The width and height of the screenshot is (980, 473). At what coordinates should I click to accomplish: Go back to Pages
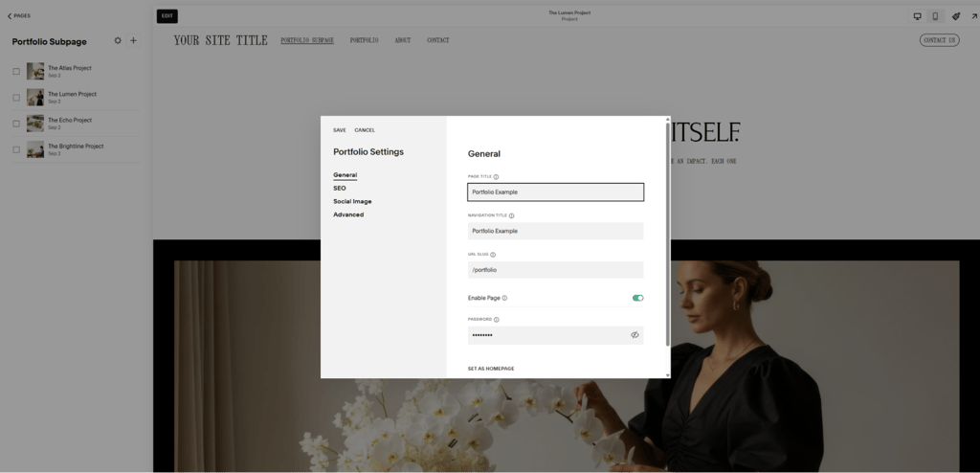(19, 15)
